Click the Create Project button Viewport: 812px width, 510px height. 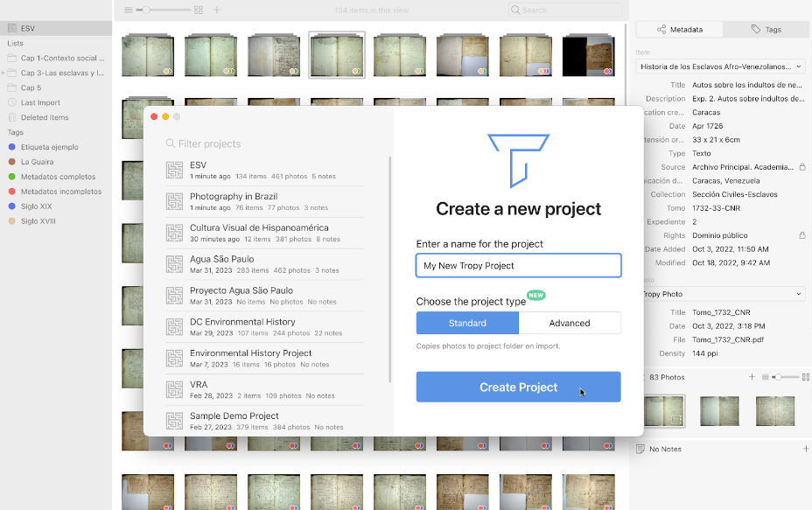coord(518,386)
